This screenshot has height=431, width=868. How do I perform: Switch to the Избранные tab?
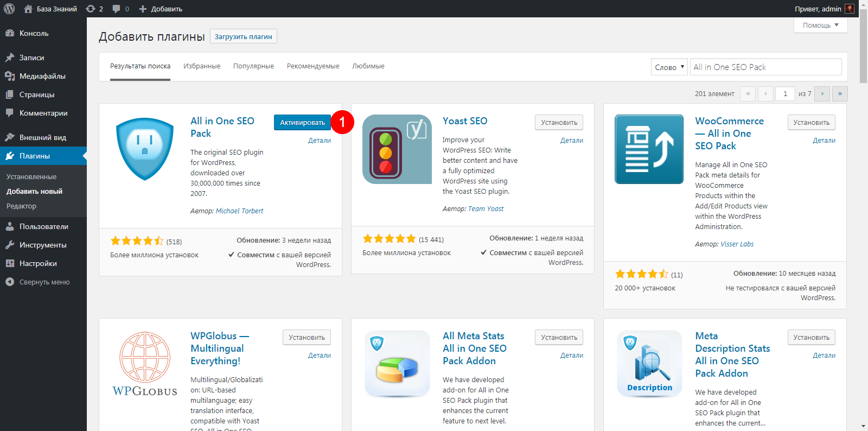coord(202,66)
